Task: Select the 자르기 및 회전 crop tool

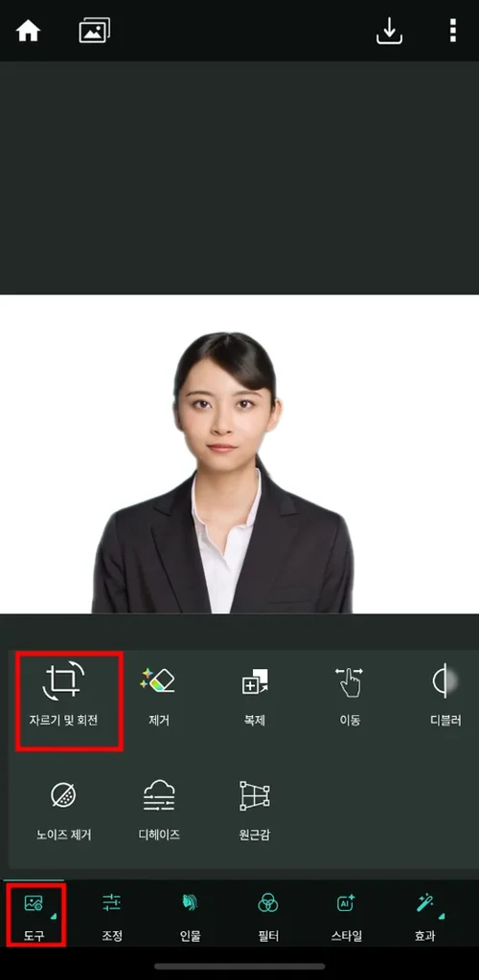Action: (64, 695)
